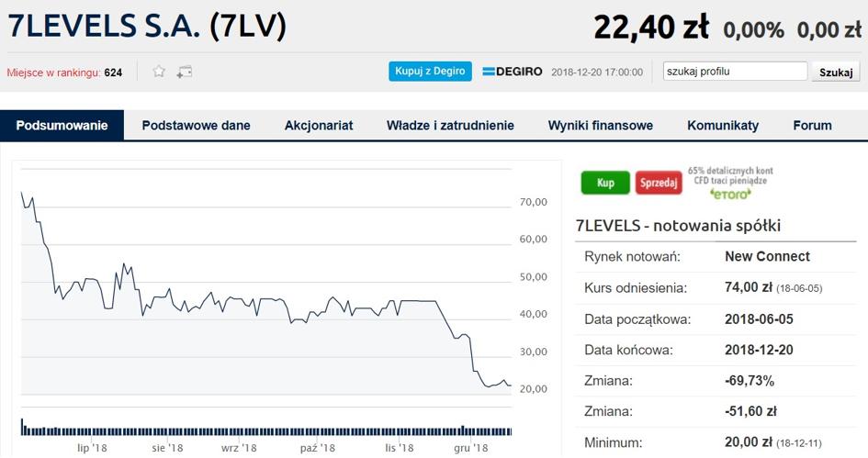Viewport: 868px width, 458px height.
Task: Go to the Wyniki finansowe tab
Action: pyautogui.click(x=601, y=126)
